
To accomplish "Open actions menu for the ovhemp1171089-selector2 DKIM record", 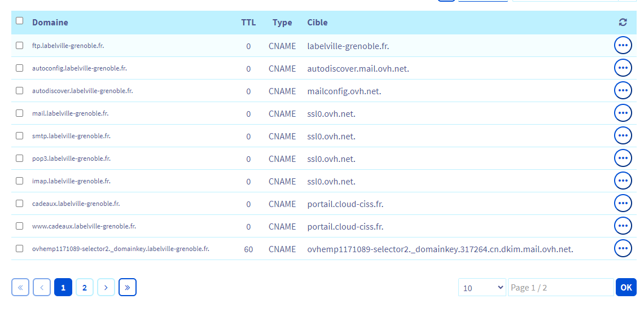I will coord(623,248).
